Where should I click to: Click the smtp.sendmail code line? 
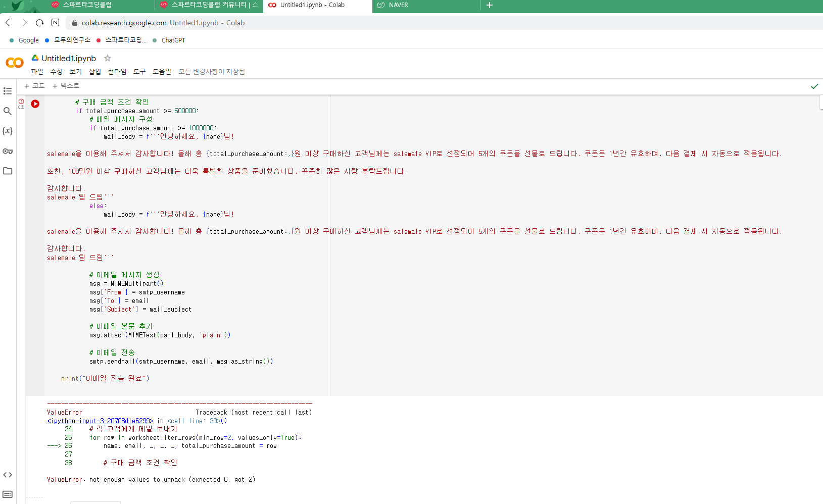pos(181,362)
